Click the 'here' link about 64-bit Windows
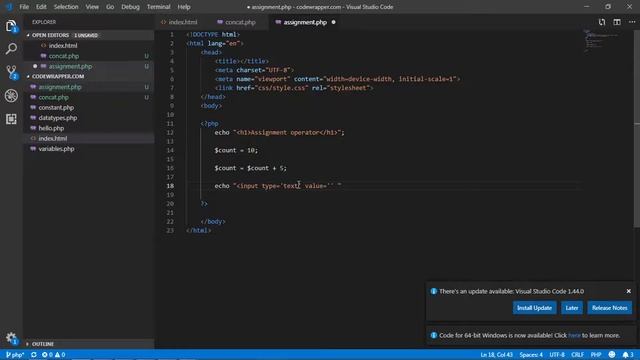 pyautogui.click(x=574, y=335)
